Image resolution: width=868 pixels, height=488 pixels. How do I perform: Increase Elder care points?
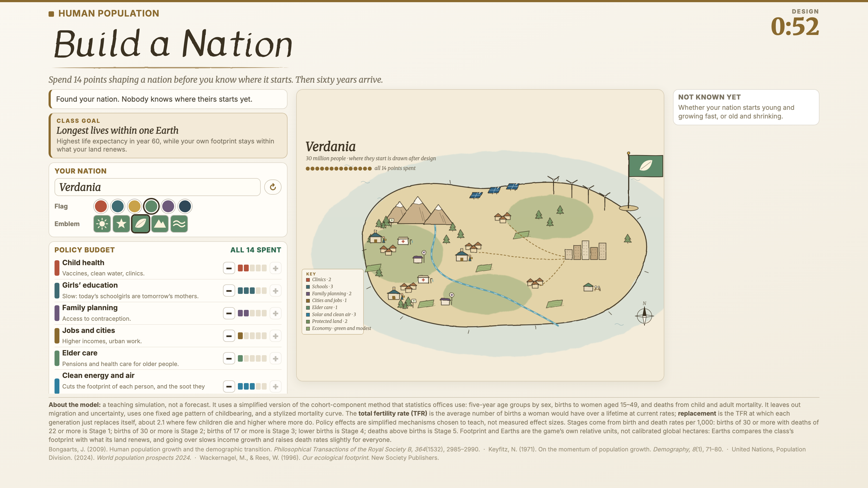(276, 358)
